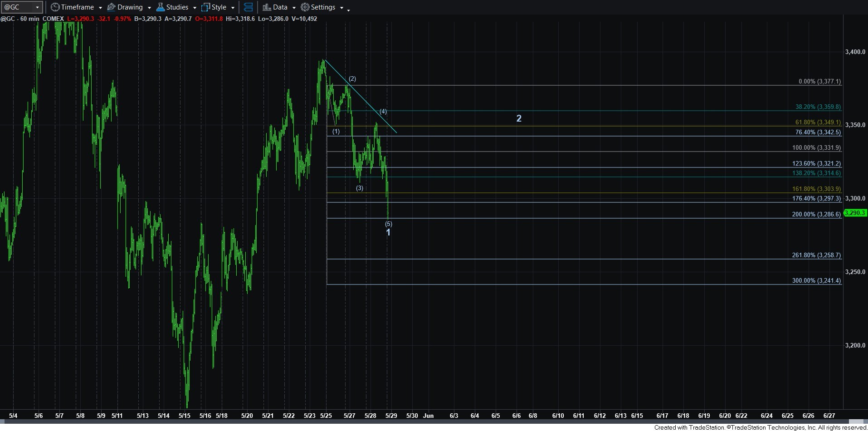Click the 3,200.0 price axis label
The image size is (868, 431).
click(855, 345)
